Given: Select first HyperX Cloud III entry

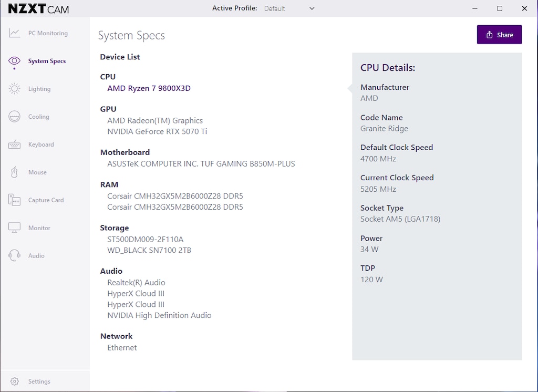Looking at the screenshot, I should tap(136, 294).
